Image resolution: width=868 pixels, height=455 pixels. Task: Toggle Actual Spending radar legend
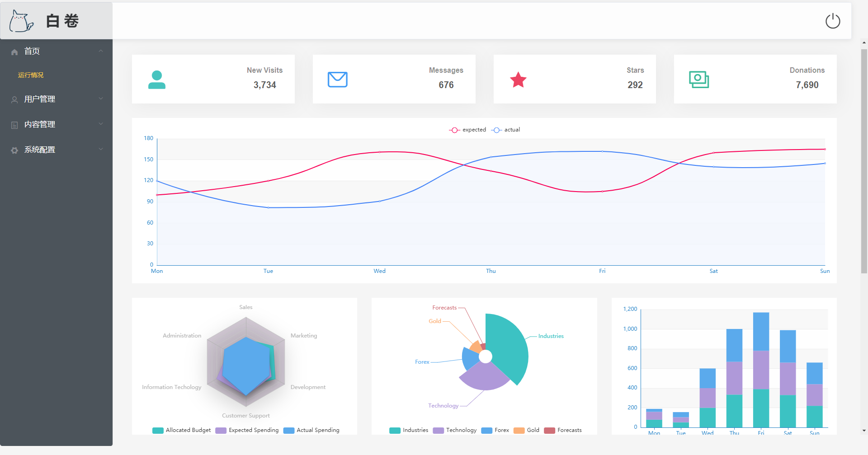[x=311, y=430]
